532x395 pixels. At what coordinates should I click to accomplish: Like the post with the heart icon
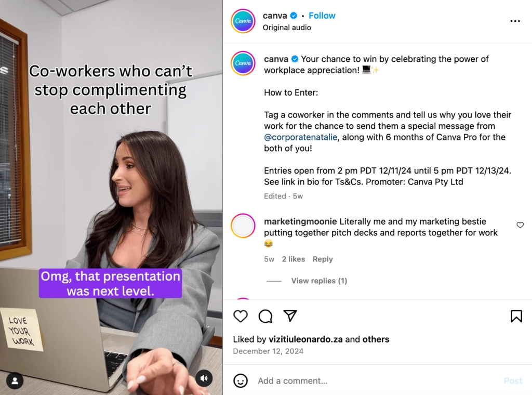(241, 316)
